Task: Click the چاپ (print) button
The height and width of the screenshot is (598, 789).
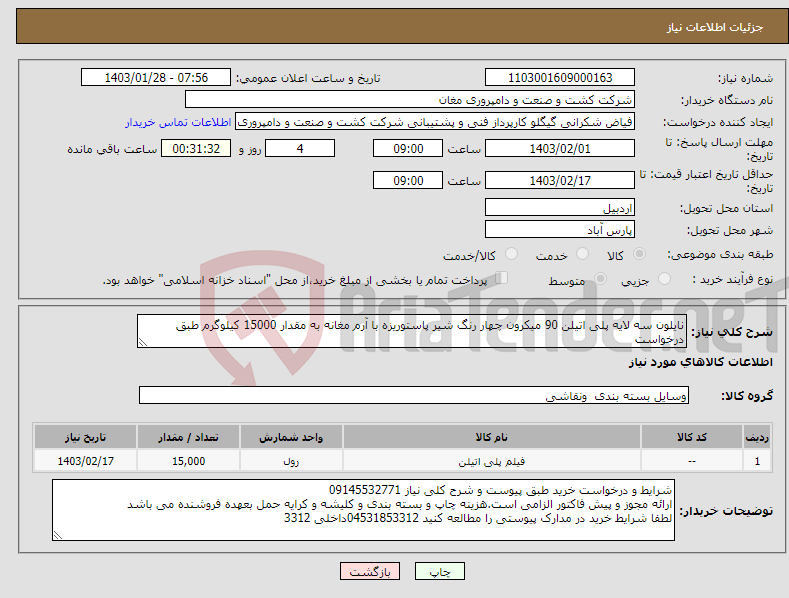Action: tap(439, 571)
